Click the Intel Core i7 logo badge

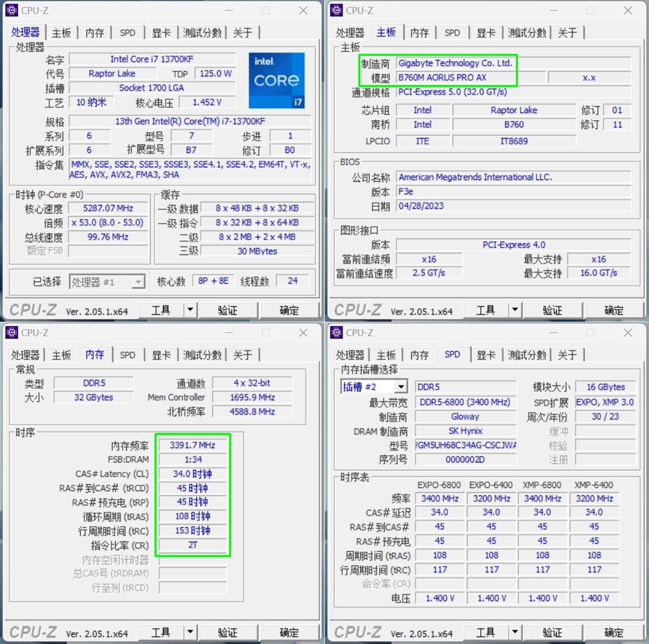point(276,80)
